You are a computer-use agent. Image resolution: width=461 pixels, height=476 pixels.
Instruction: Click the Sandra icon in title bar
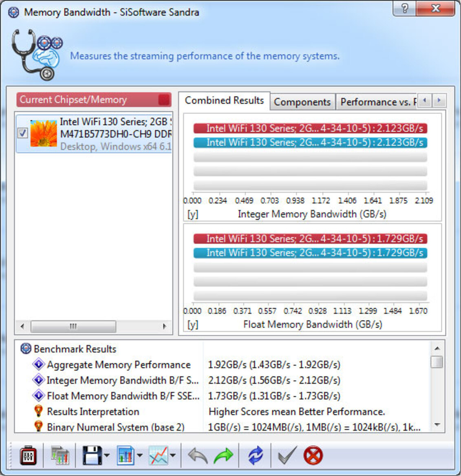14,13
